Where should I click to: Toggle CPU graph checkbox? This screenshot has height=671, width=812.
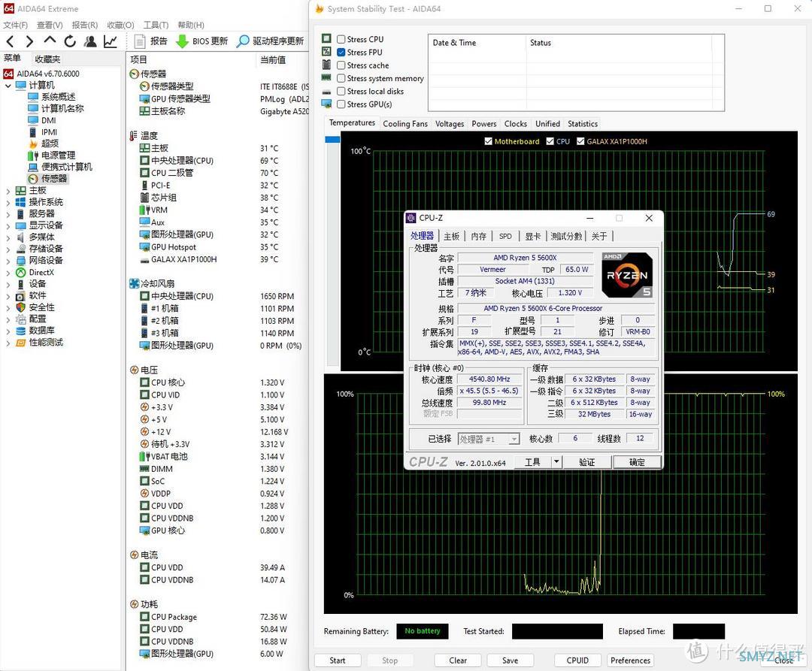550,141
